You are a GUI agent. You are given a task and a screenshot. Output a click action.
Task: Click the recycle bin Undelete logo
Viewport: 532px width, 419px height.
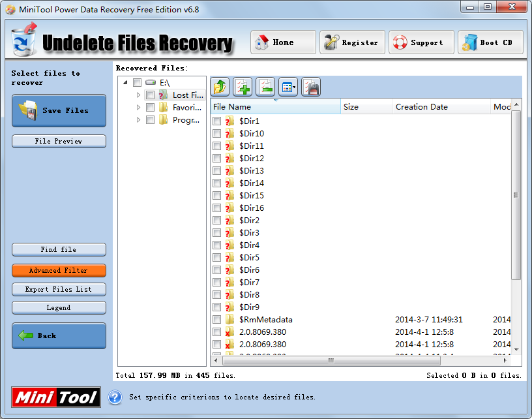point(23,40)
